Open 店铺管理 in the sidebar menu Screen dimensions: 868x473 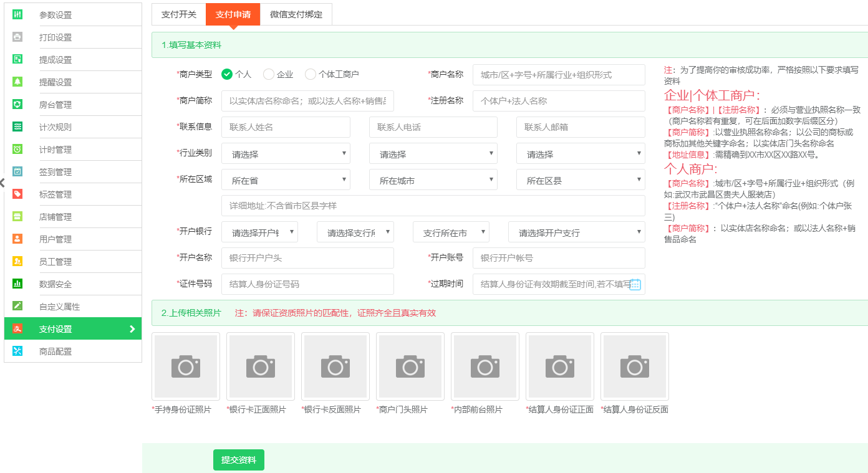(73, 216)
